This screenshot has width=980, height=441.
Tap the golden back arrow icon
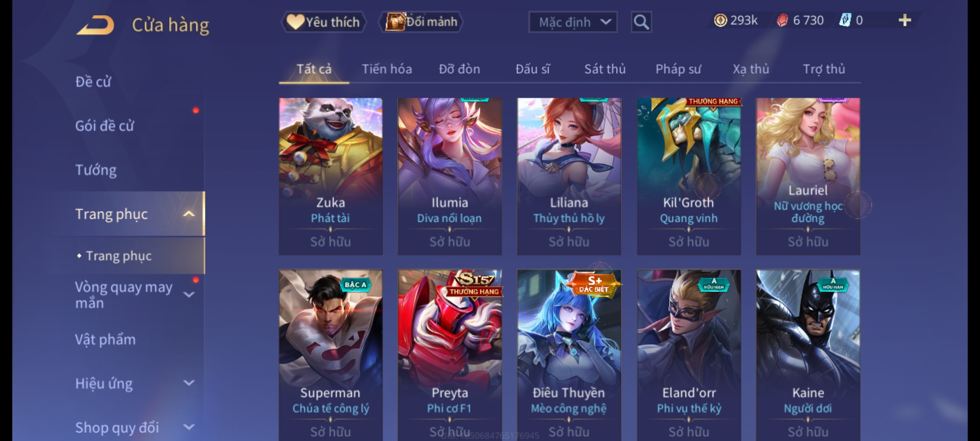point(95,25)
